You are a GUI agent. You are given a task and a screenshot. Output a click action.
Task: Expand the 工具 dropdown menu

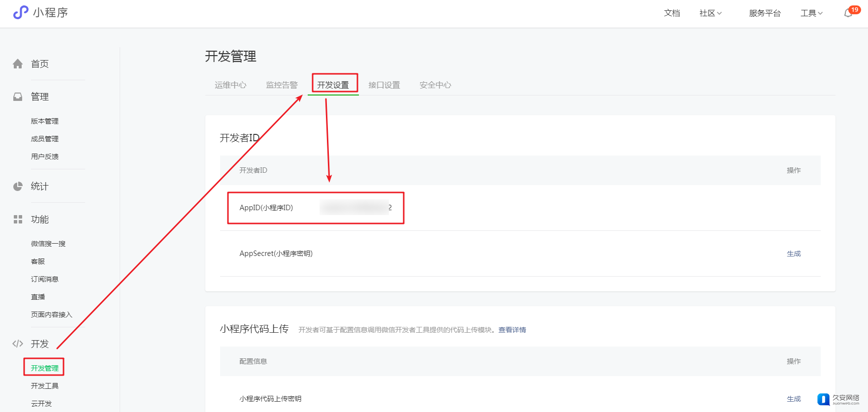point(811,13)
